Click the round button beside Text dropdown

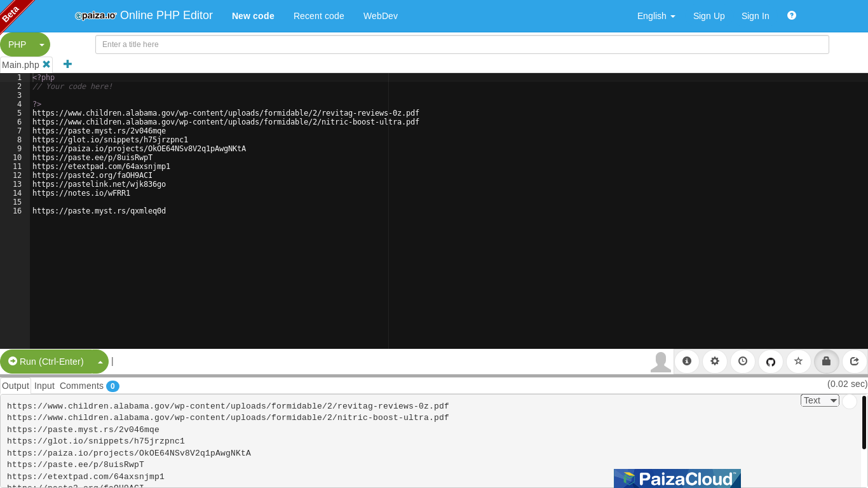click(850, 402)
